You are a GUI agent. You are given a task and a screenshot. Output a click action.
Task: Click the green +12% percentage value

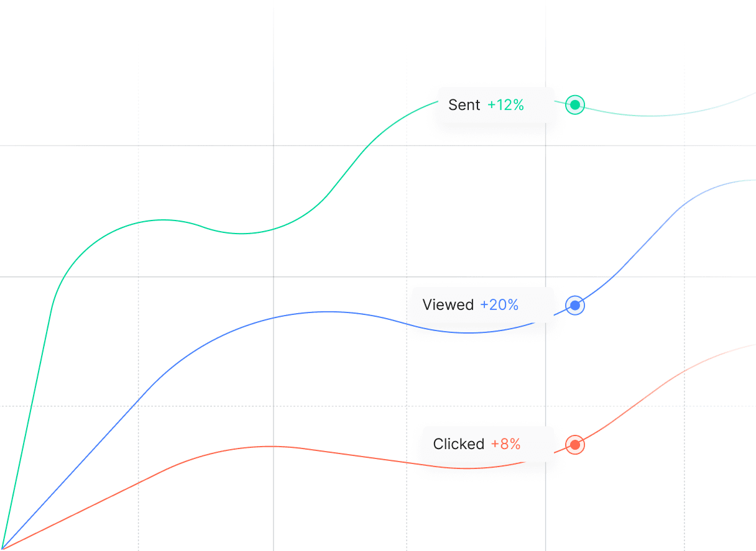(x=505, y=105)
